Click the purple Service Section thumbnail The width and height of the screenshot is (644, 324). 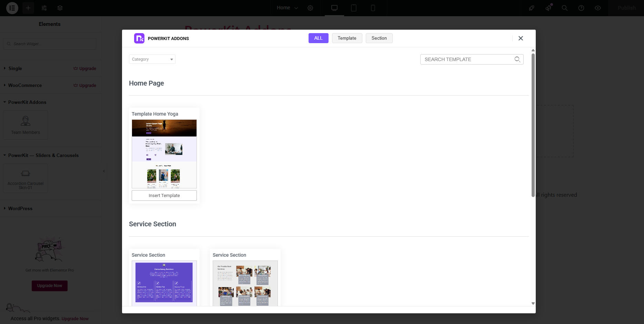(164, 283)
